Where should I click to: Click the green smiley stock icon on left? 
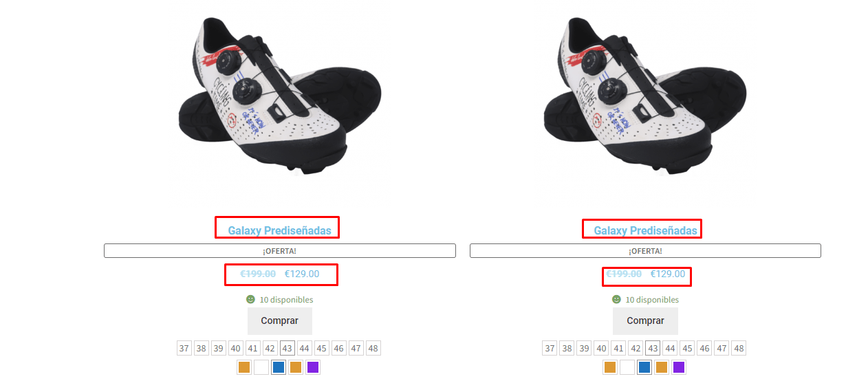pyautogui.click(x=250, y=299)
